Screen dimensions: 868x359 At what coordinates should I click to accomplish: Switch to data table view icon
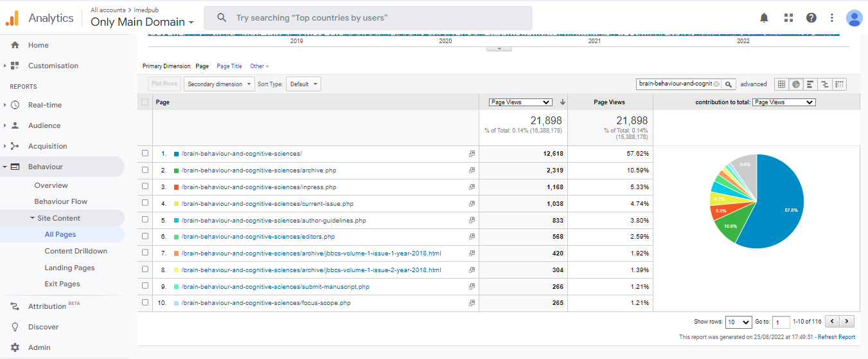[781, 84]
